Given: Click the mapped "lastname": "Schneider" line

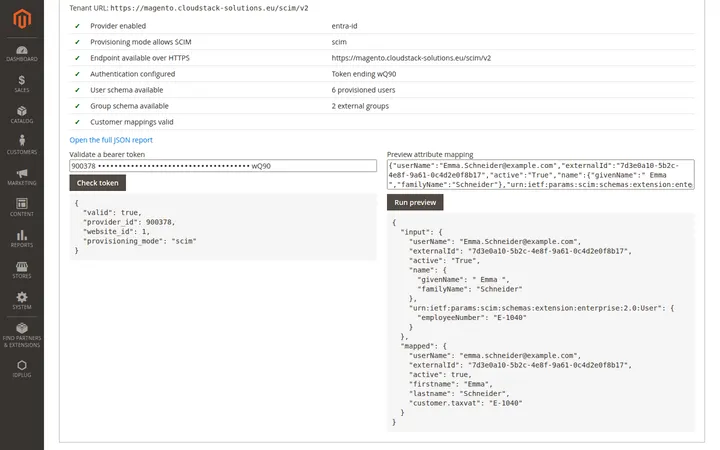Looking at the screenshot, I should [459, 394].
